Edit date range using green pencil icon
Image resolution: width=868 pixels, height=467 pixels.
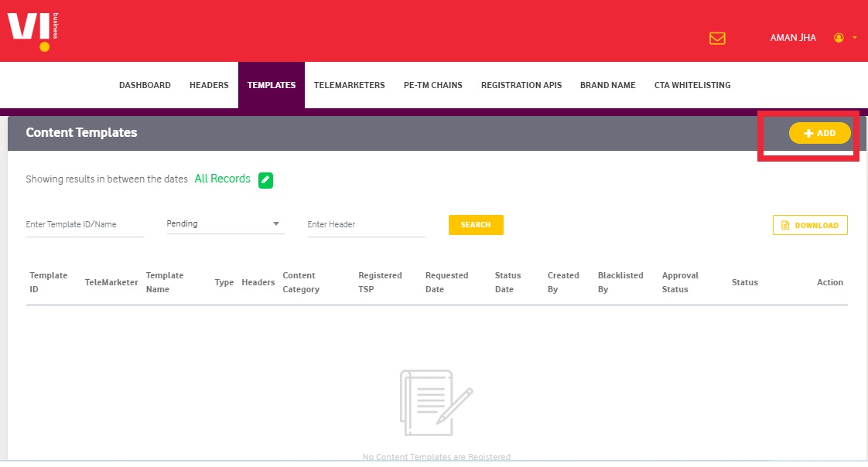pos(265,179)
